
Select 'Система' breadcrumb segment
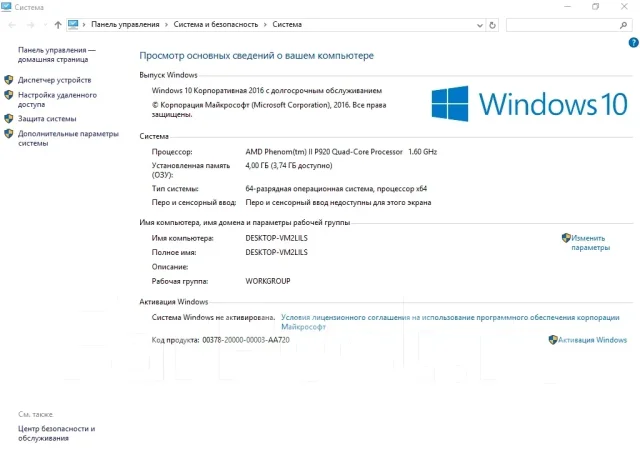[287, 24]
